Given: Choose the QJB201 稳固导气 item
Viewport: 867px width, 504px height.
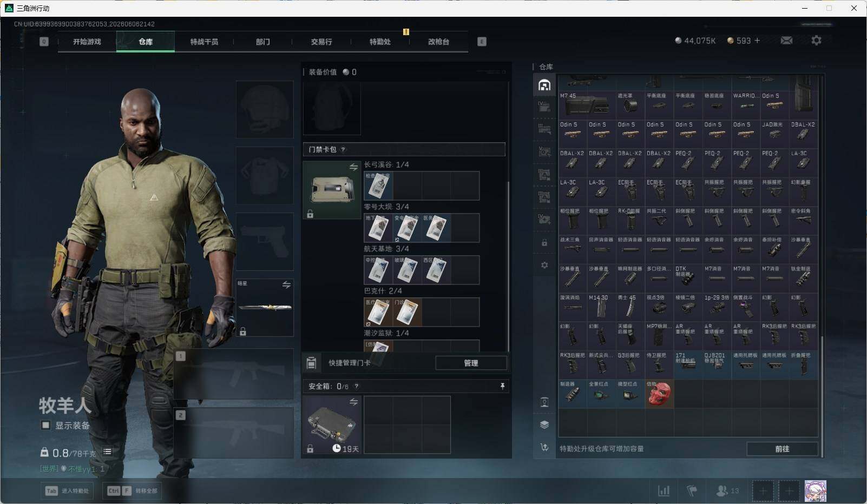Looking at the screenshot, I should (x=717, y=365).
